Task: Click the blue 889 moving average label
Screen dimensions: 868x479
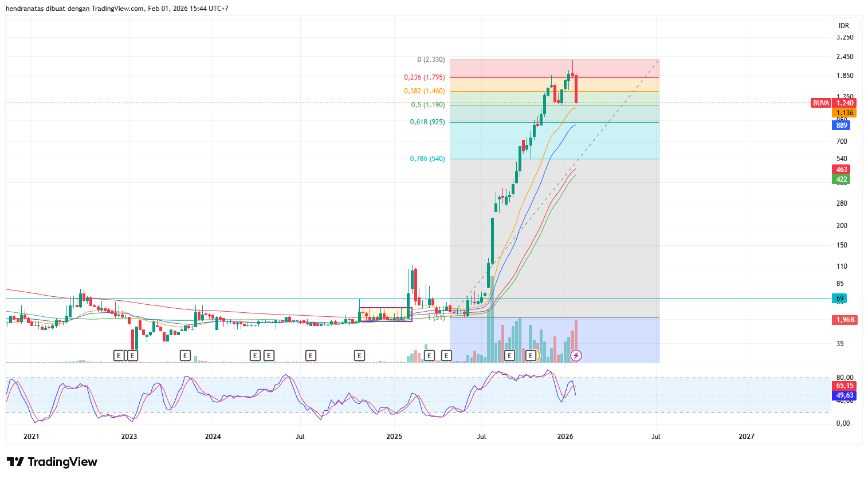Action: pos(841,125)
